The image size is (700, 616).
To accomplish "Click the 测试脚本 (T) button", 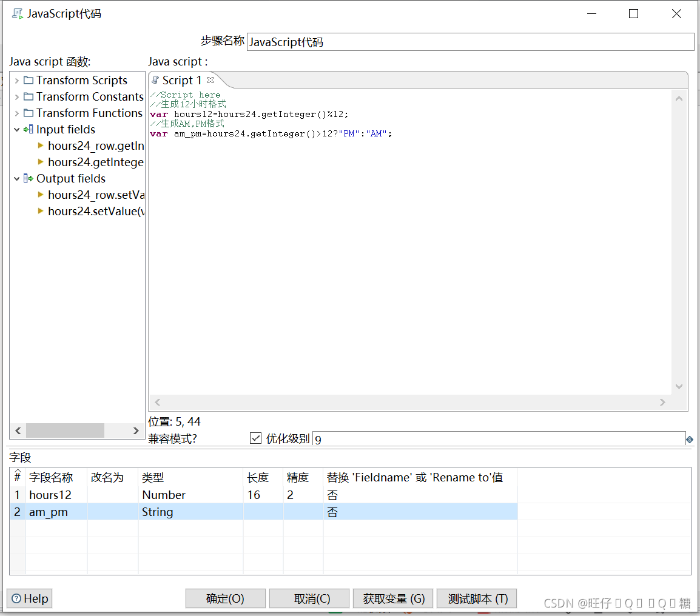I will coord(477,598).
